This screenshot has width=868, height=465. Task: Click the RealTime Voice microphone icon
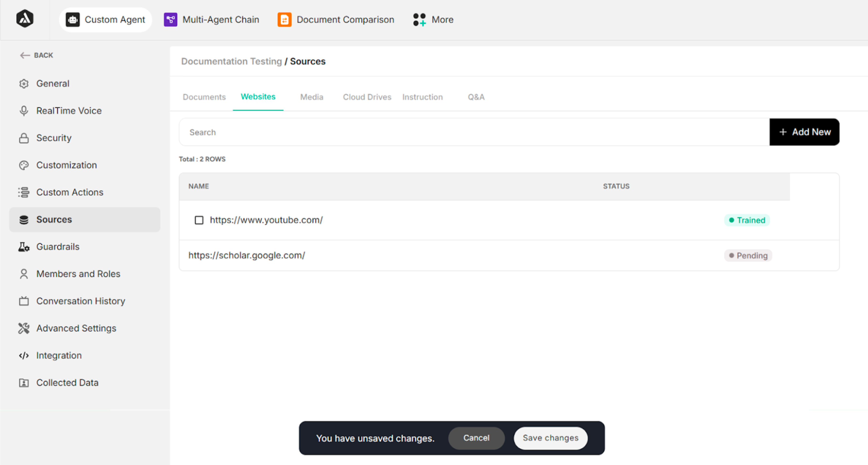tap(24, 111)
